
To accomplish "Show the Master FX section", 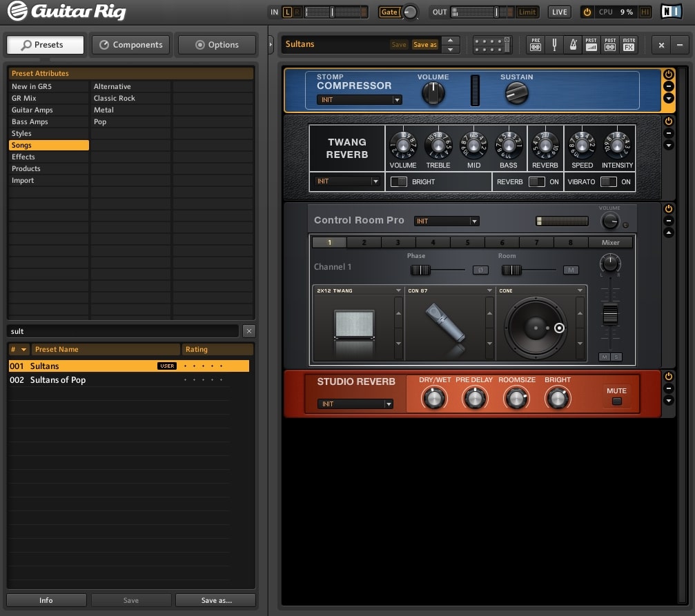I will point(629,45).
